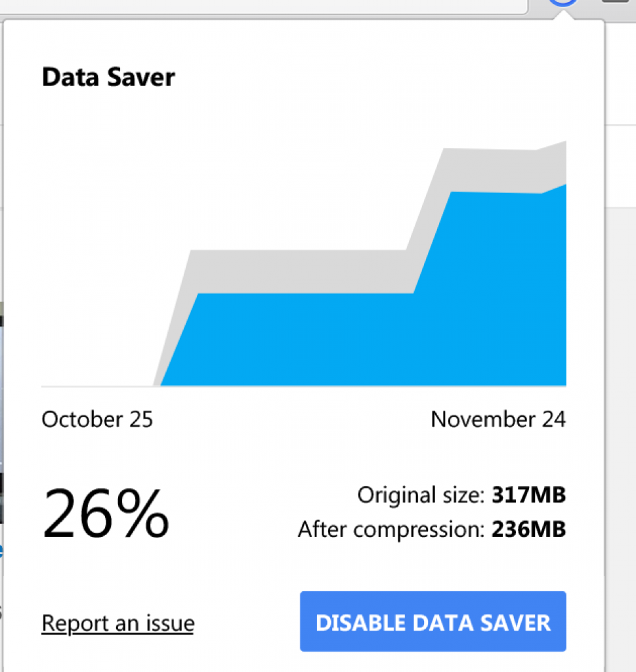The height and width of the screenshot is (672, 636).
Task: Click the 236MB compressed size value
Action: coord(528,529)
